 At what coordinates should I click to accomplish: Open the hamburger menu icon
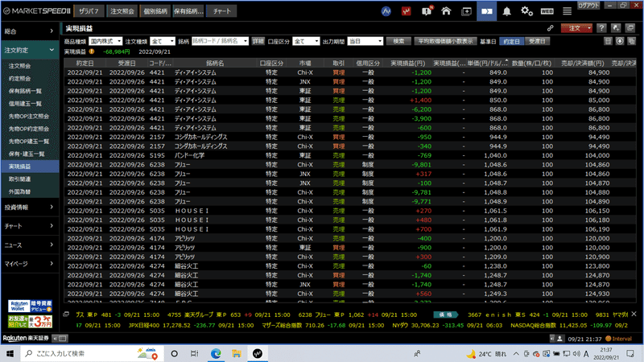[568, 11]
